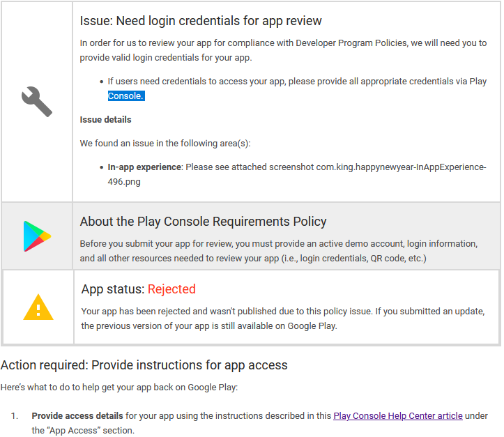Click the 'Action required: Provide instructions for app access' heading
Viewport: 504px width, 437px height.
(144, 365)
